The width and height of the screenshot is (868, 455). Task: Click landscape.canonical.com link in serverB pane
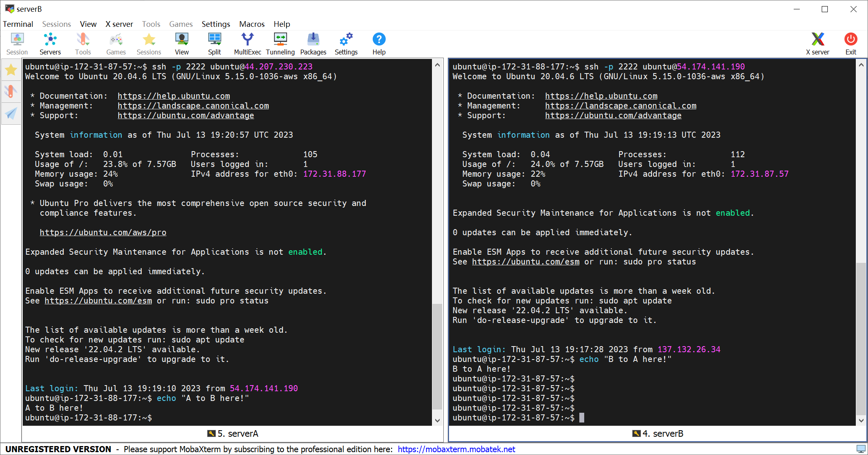tap(621, 106)
